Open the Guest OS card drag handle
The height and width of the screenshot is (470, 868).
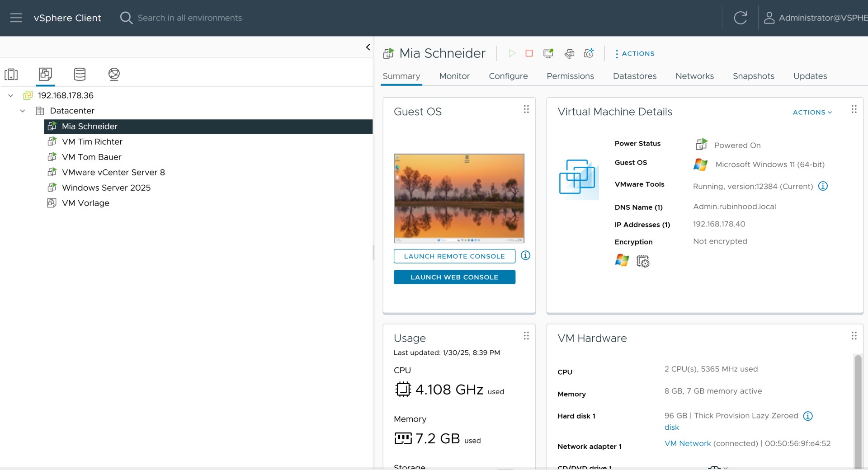526,109
